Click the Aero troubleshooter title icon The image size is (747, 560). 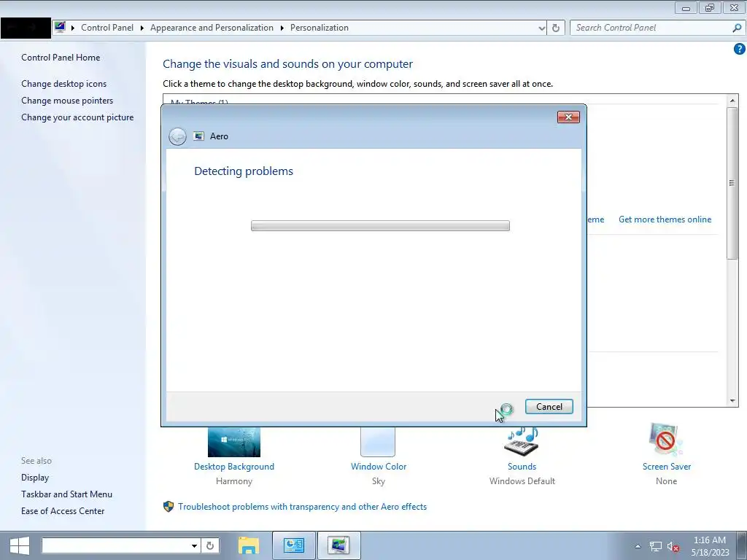(198, 136)
